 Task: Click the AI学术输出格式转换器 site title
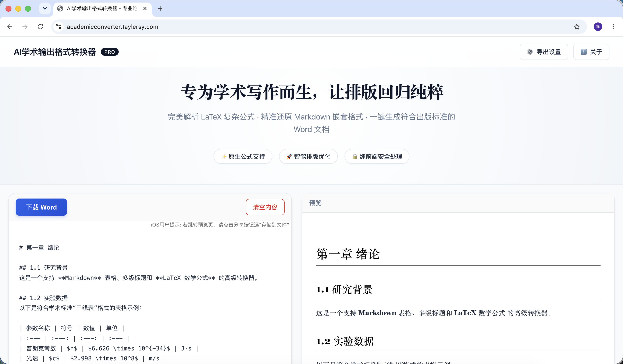[x=55, y=52]
